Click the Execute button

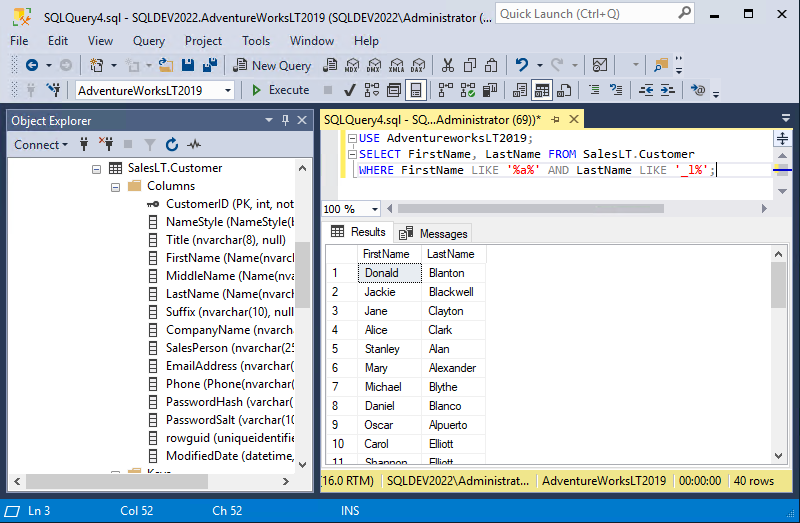[x=281, y=90]
